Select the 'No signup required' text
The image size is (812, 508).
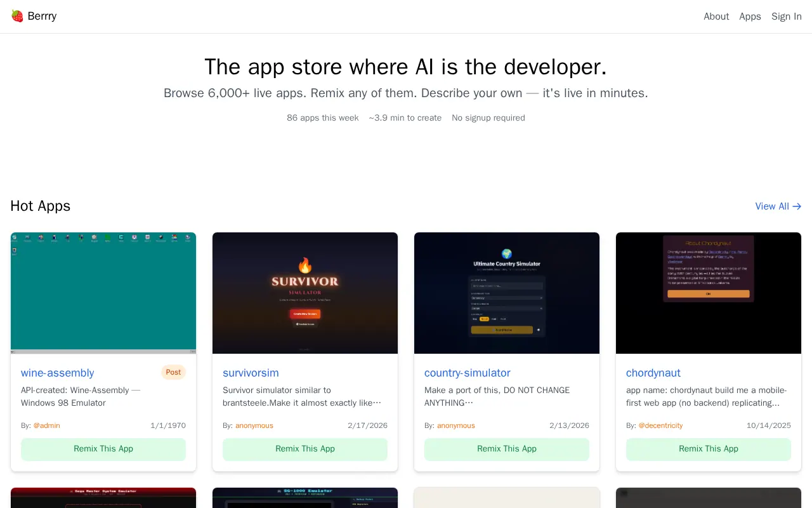pyautogui.click(x=488, y=117)
